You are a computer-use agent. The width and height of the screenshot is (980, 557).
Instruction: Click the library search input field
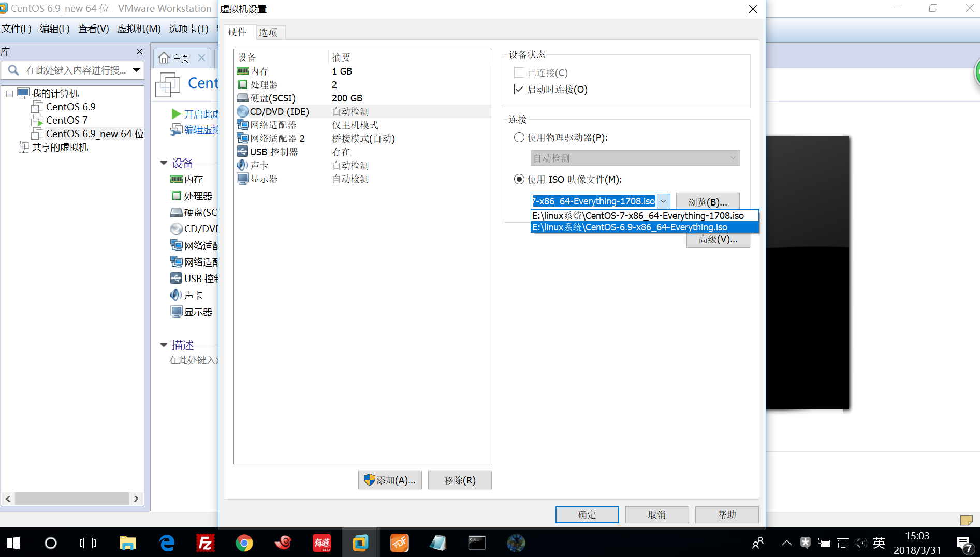pos(76,70)
